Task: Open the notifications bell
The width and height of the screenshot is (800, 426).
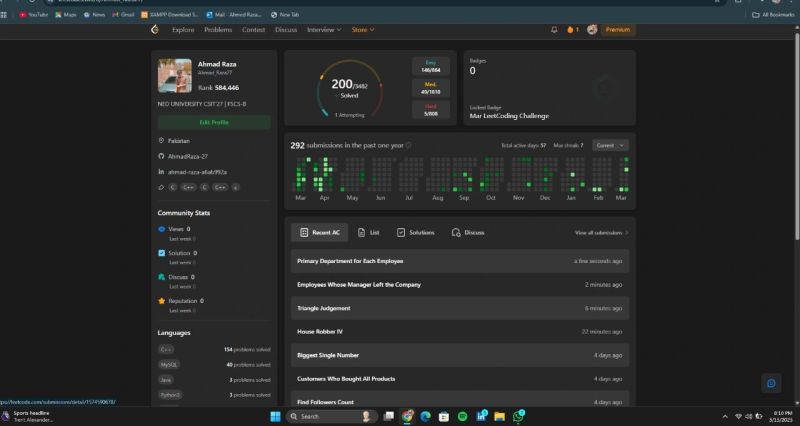Action: click(555, 30)
